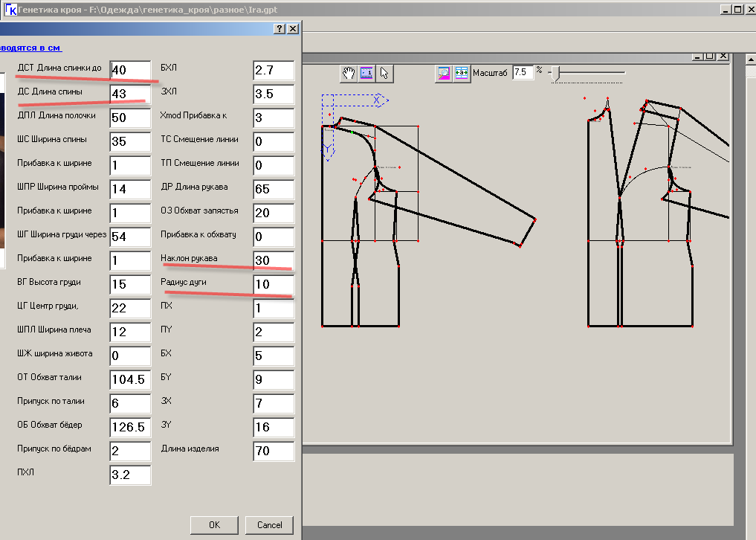Click the ДР Длина рукава field
The image size is (756, 540).
[x=273, y=189]
